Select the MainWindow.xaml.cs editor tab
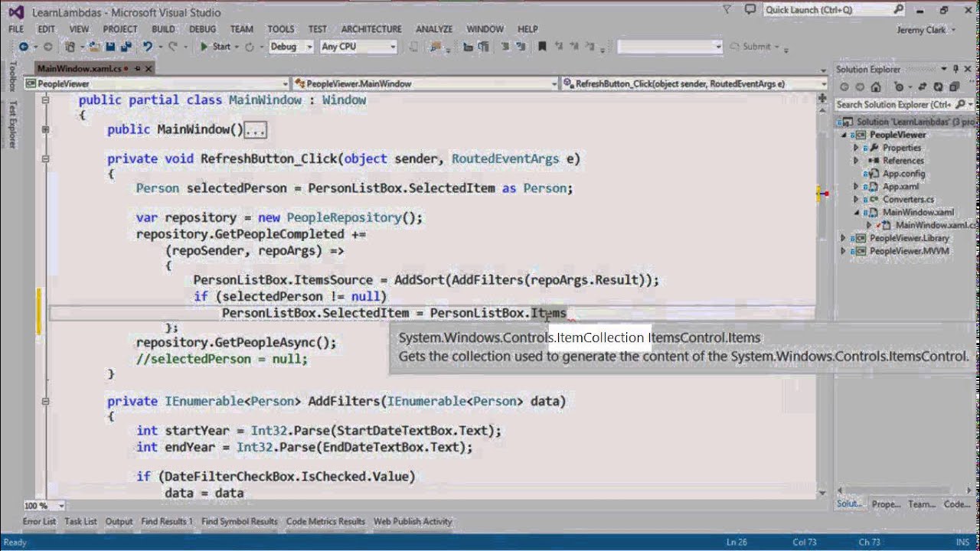This screenshot has width=980, height=551. point(79,68)
